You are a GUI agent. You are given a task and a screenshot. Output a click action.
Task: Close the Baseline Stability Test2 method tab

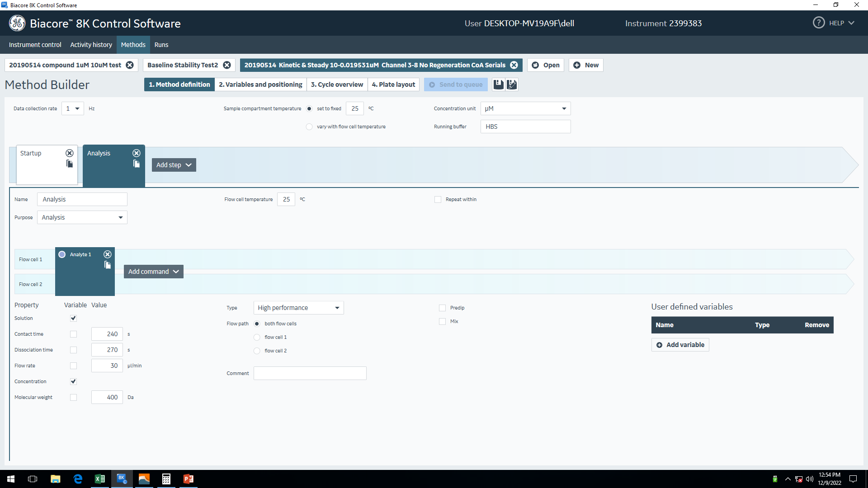pyautogui.click(x=227, y=65)
